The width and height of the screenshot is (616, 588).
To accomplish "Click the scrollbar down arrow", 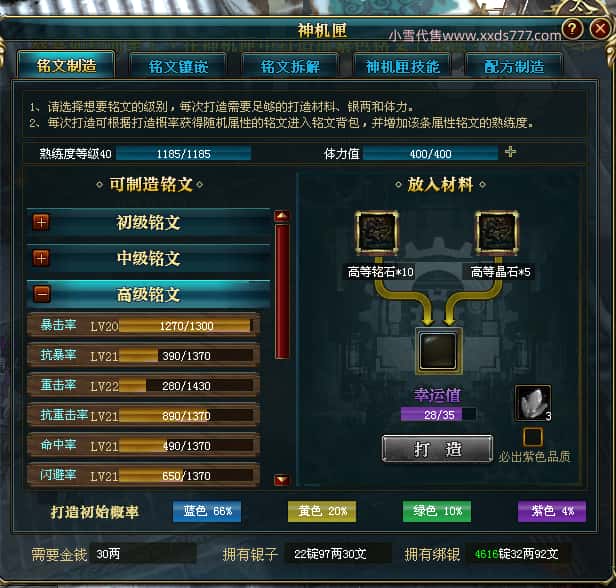I will [x=282, y=480].
